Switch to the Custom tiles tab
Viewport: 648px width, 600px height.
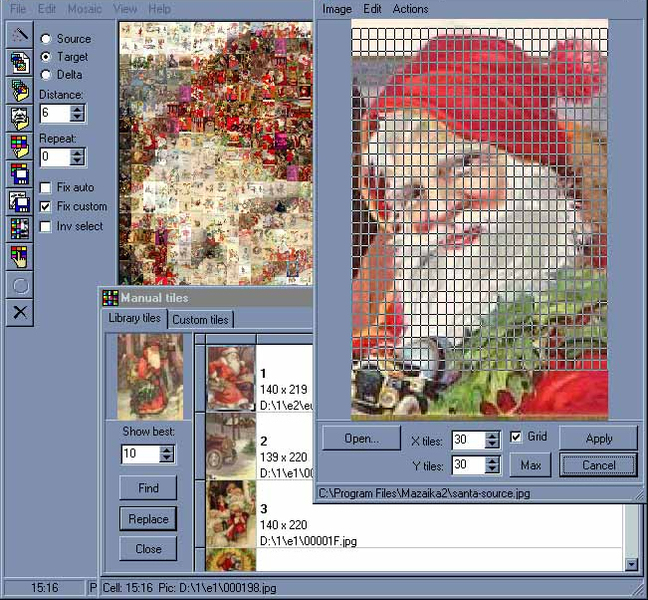(x=200, y=320)
